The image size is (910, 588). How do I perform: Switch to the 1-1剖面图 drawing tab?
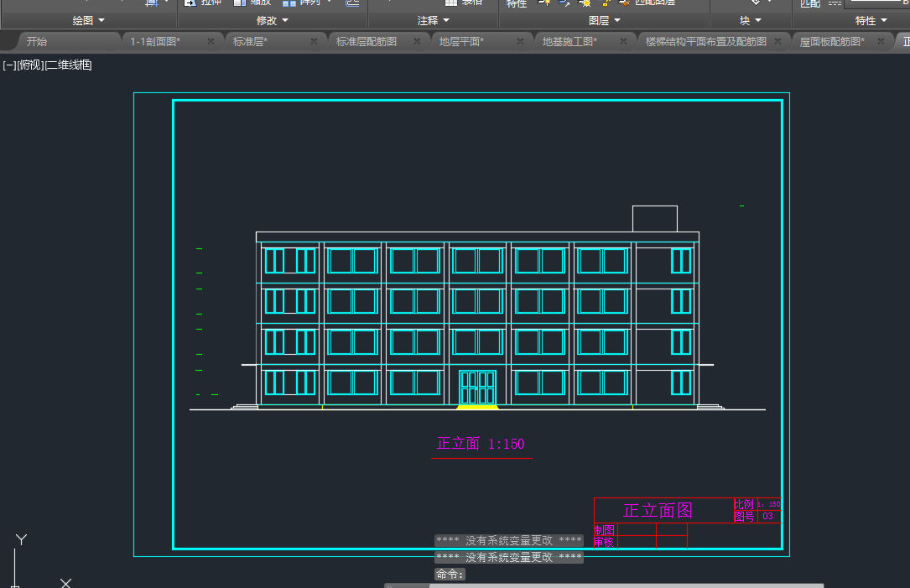click(155, 41)
